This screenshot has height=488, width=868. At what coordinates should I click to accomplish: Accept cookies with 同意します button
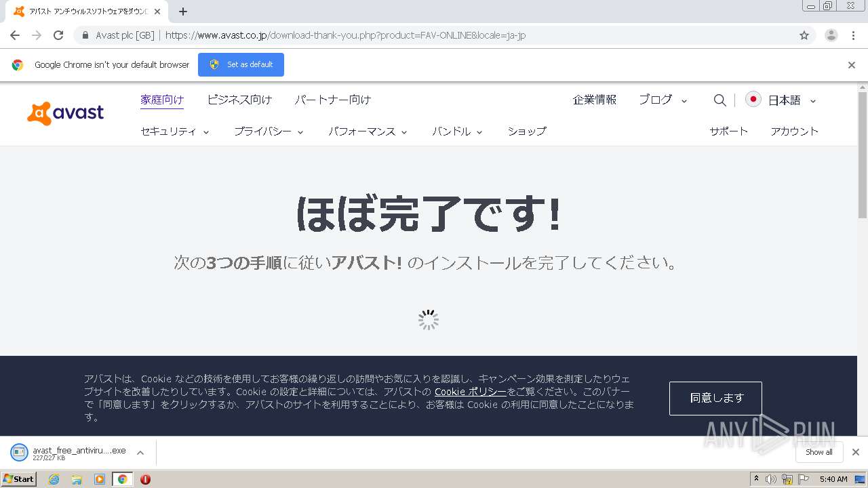[x=715, y=398]
